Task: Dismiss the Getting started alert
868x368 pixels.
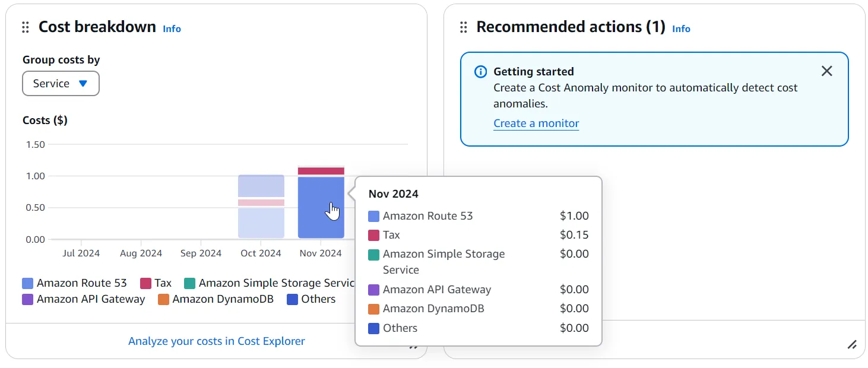Action: tap(826, 71)
